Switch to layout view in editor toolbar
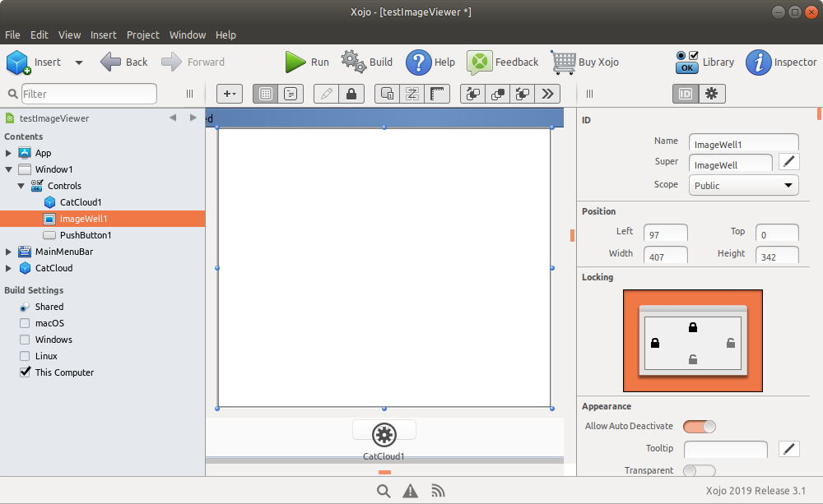Image resolution: width=823 pixels, height=504 pixels. tap(266, 94)
